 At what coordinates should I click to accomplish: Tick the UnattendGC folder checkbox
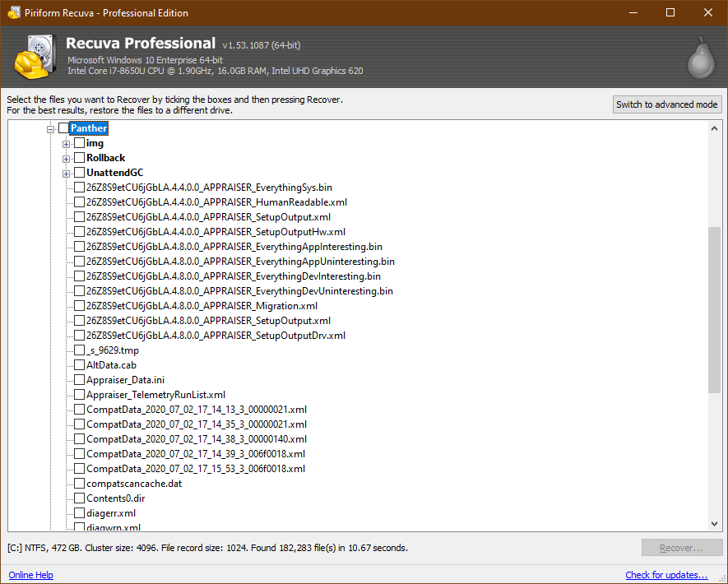(80, 173)
